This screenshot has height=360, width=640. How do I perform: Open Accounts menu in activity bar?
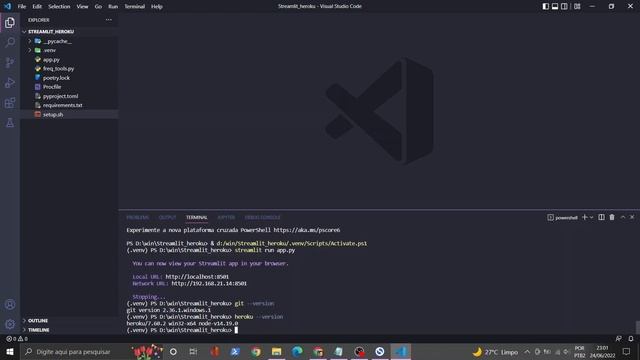(x=10, y=304)
